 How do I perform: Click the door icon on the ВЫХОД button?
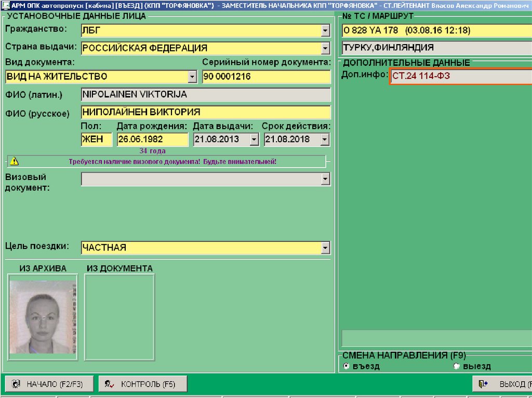point(484,384)
